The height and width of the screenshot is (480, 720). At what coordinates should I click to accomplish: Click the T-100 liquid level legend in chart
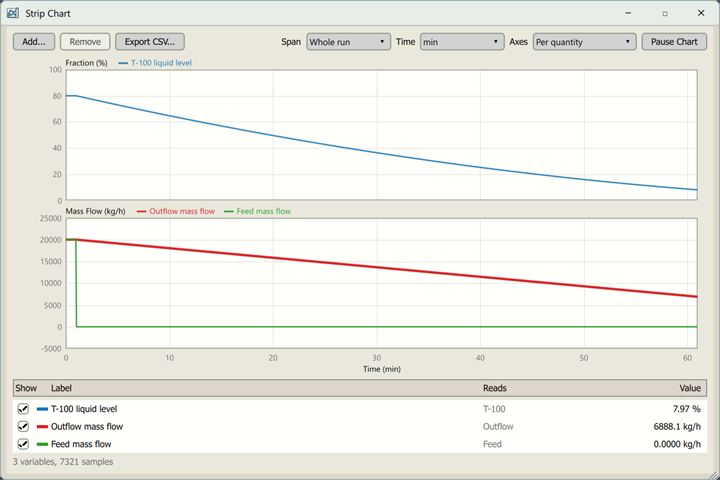coord(155,63)
